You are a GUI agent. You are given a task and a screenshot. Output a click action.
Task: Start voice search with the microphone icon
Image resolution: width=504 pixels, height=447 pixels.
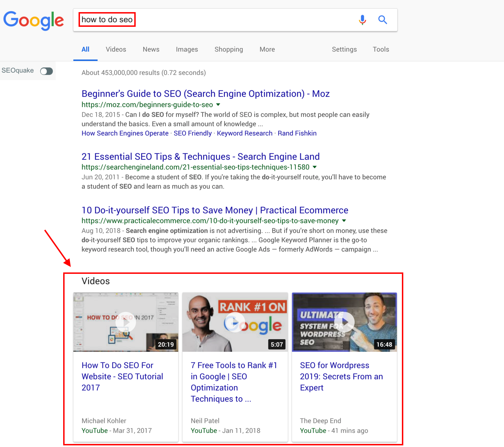click(362, 20)
